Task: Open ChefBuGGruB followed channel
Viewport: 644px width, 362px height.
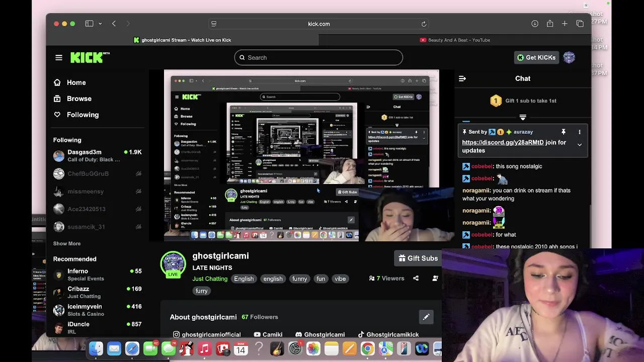Action: pos(98,173)
